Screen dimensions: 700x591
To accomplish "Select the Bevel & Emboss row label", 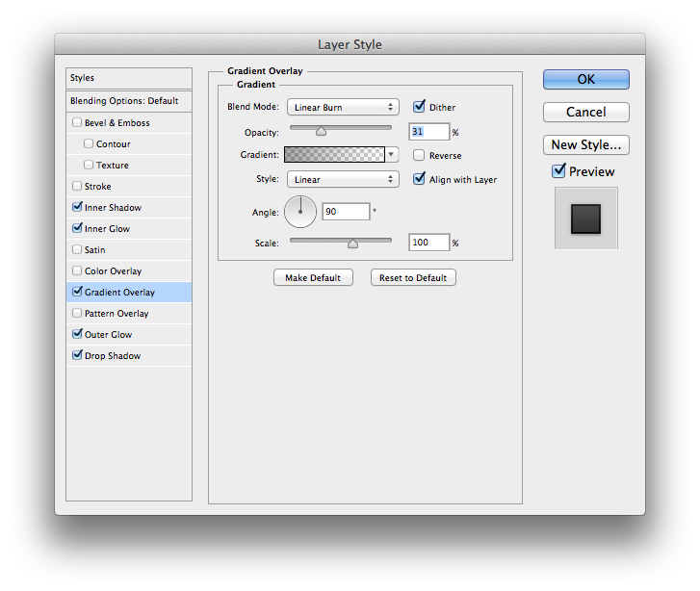I will 117,123.
